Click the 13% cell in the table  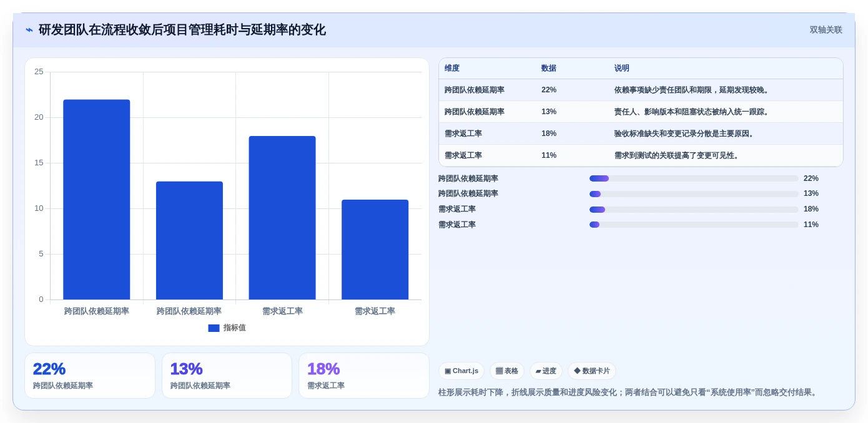[x=549, y=112]
